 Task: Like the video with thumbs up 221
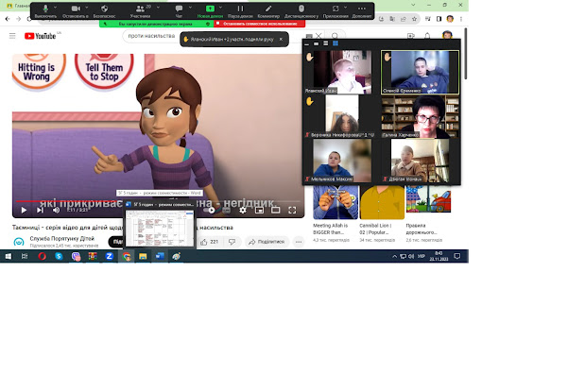point(210,242)
